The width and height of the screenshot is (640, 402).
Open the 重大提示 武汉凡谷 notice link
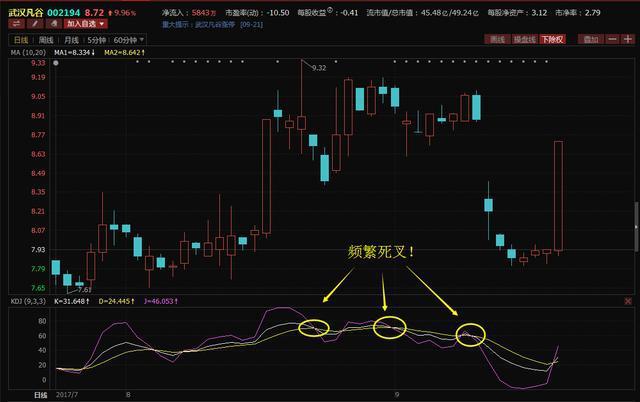click(212, 24)
